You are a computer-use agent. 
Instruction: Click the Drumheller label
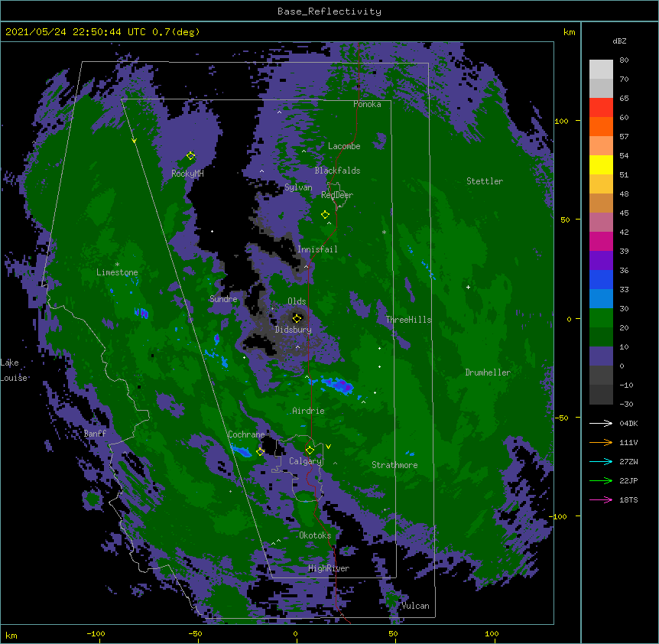pos(488,372)
